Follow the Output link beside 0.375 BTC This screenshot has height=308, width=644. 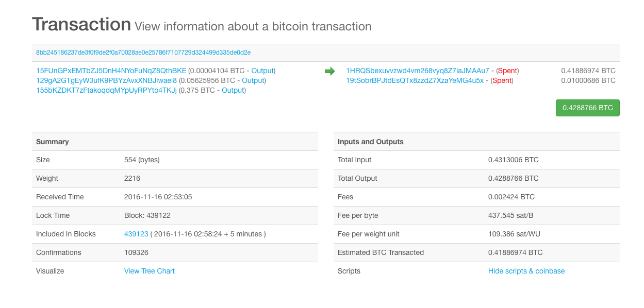[x=233, y=90]
